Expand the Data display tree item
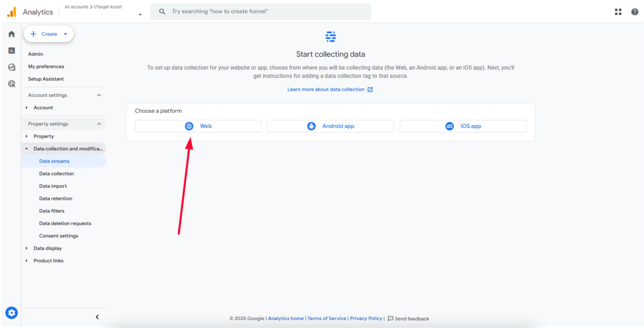This screenshot has width=644, height=328. pos(27,248)
